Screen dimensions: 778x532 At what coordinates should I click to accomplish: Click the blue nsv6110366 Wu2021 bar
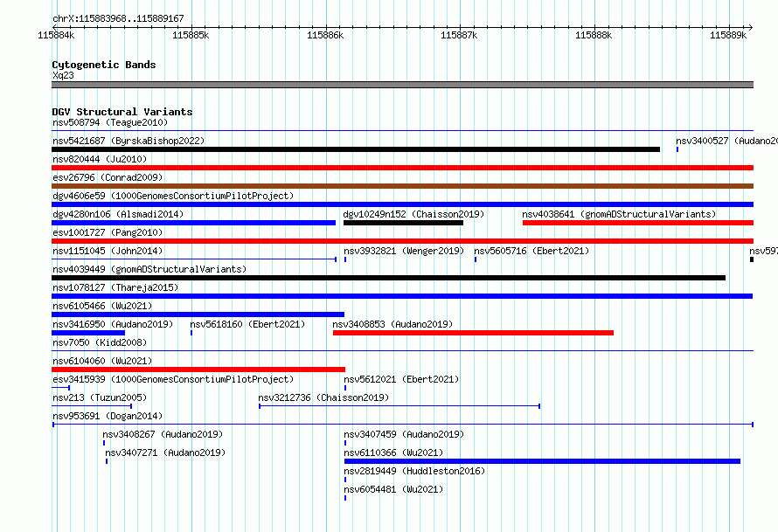coord(542,461)
